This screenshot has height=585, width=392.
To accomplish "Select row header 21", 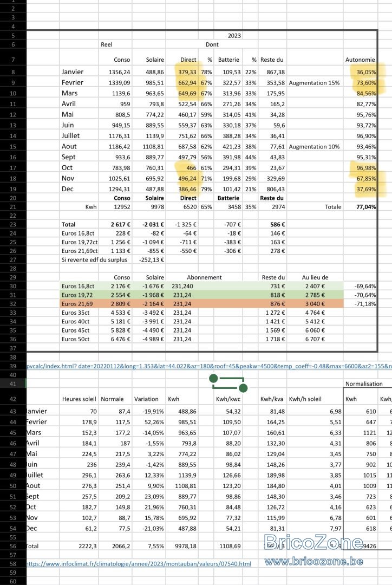I will [13, 207].
